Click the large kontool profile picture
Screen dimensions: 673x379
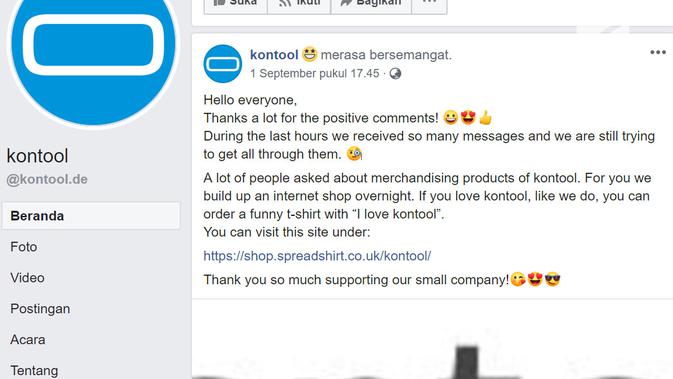93,47
